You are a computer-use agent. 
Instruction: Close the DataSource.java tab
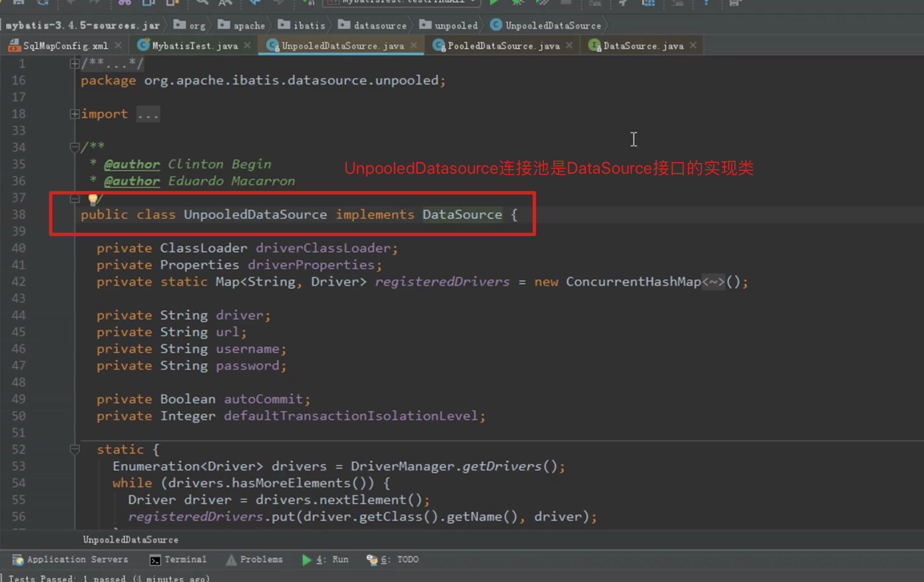coord(693,45)
